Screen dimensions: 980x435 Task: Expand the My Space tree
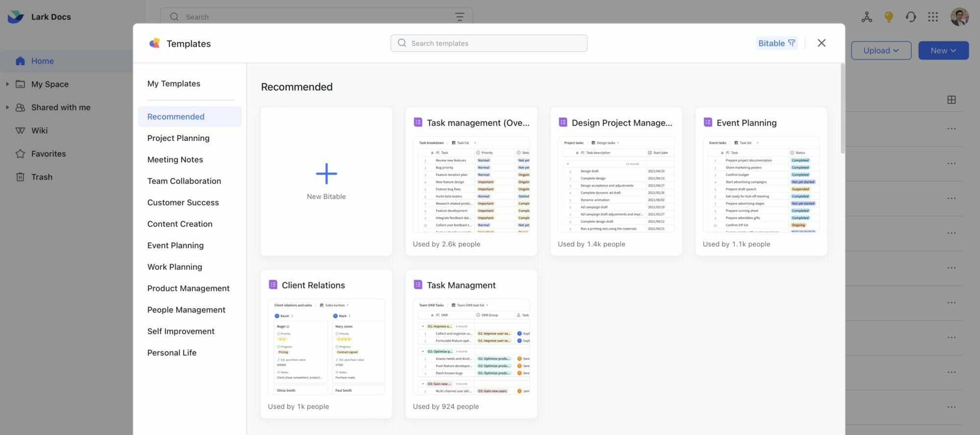tap(7, 84)
